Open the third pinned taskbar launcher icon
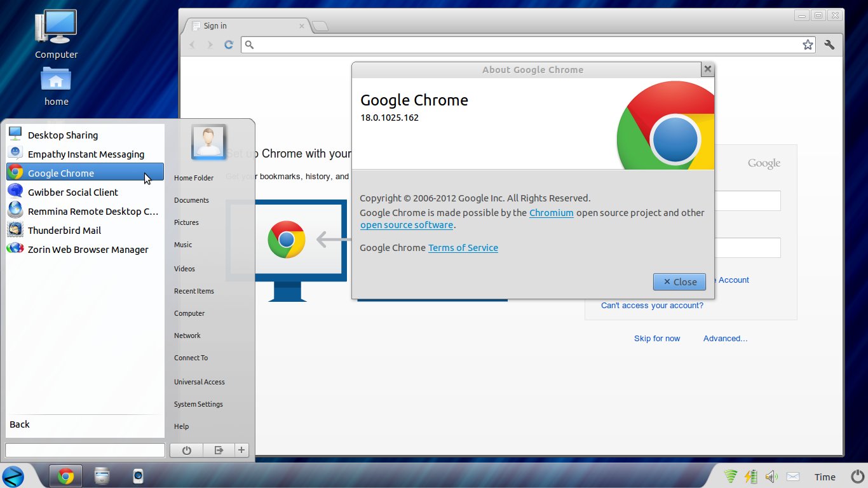The height and width of the screenshot is (488, 868). 138,476
